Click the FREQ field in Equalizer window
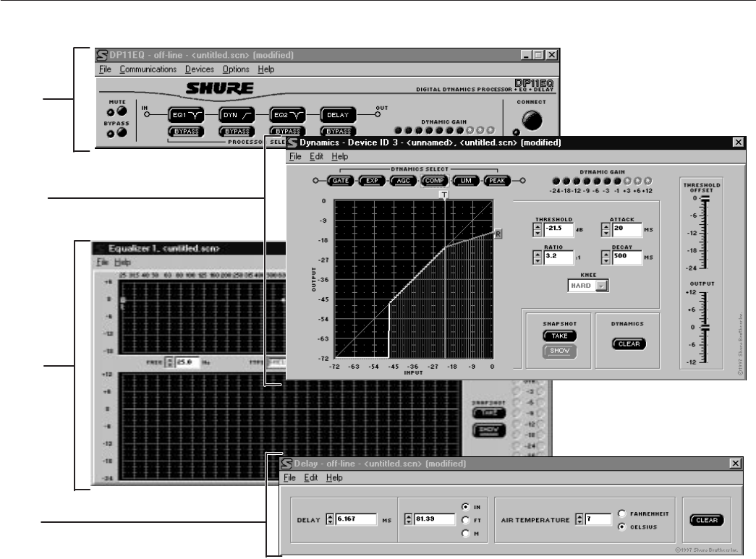 pos(187,362)
